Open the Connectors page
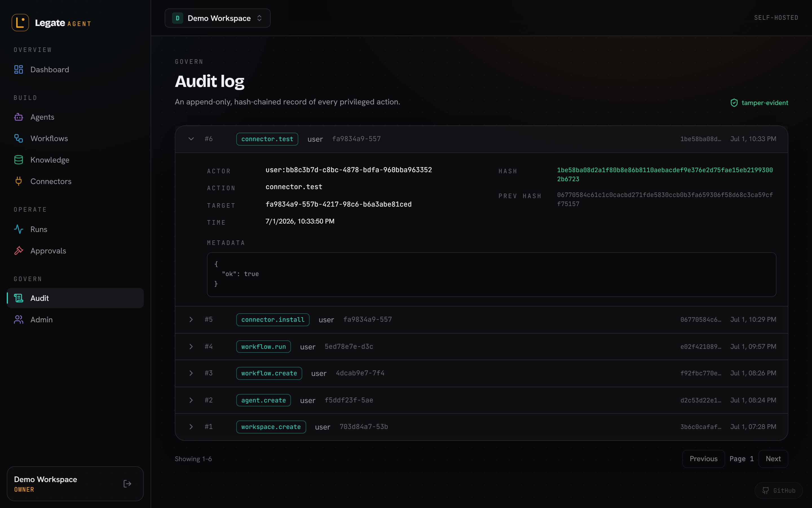 pyautogui.click(x=75, y=181)
